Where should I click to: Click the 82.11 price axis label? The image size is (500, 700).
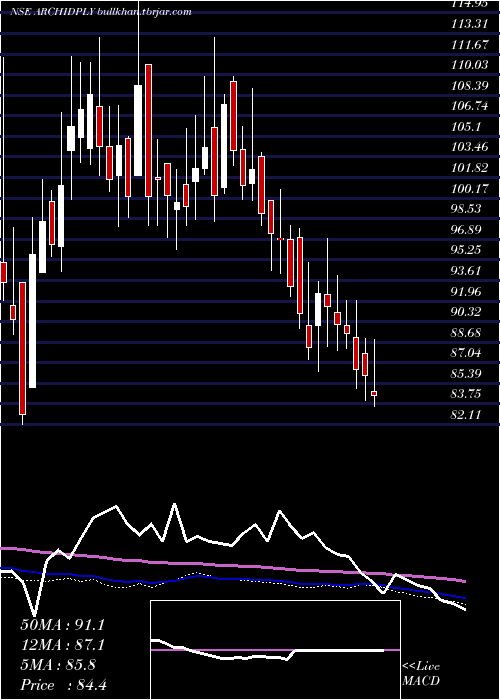click(x=465, y=415)
